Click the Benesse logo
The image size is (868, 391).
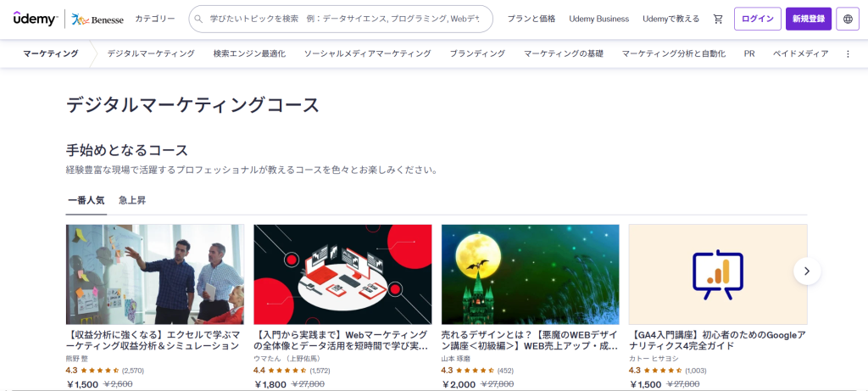tap(97, 20)
